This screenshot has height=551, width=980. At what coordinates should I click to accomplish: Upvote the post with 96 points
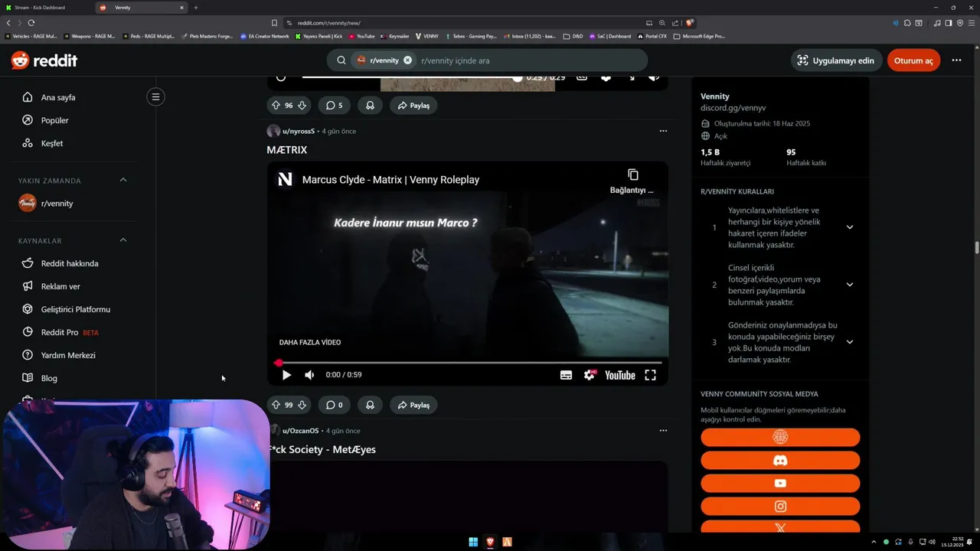click(x=276, y=105)
